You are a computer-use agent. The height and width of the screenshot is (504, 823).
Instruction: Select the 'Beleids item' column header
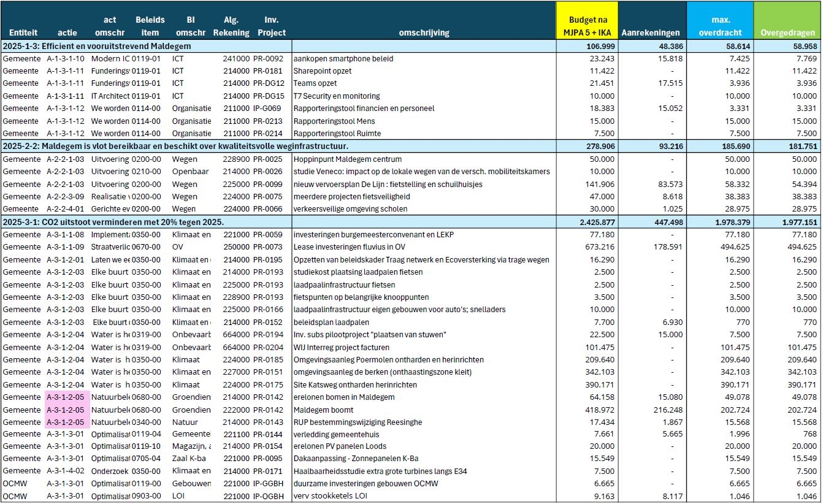[x=150, y=26]
